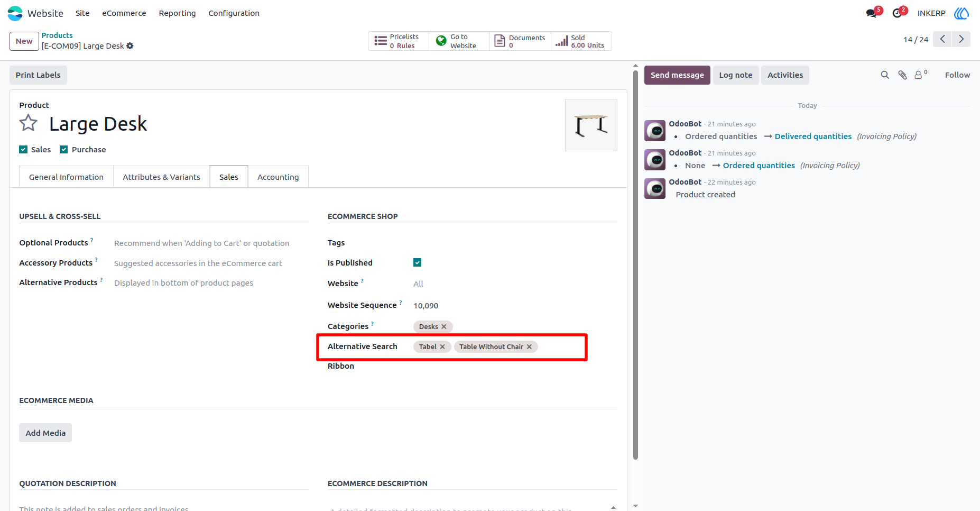Open the Website dropdown field showing All
980x511 pixels.
pos(515,284)
